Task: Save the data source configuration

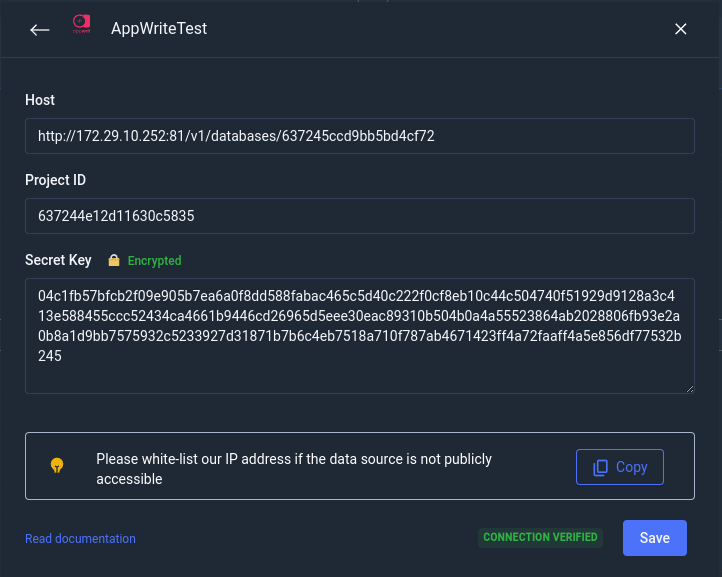Action: [x=655, y=538]
